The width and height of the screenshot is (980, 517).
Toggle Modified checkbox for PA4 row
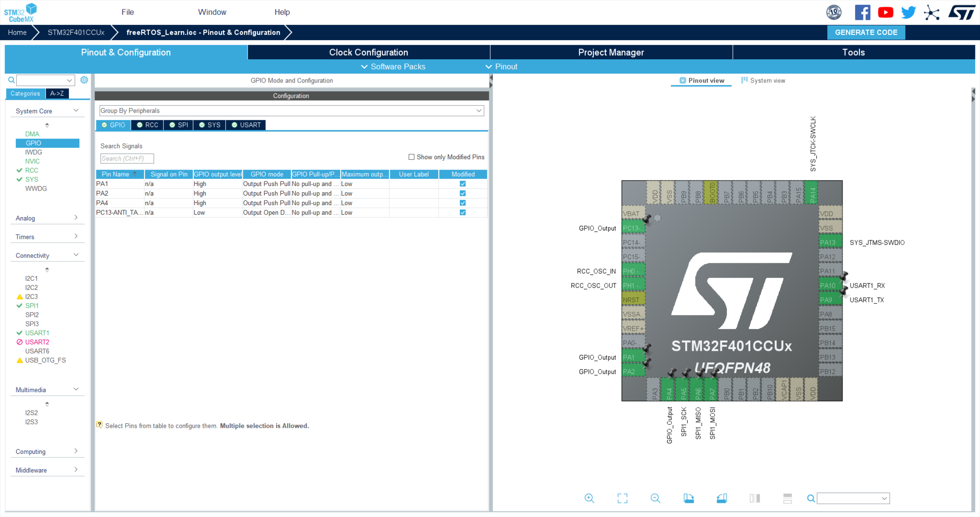(463, 203)
